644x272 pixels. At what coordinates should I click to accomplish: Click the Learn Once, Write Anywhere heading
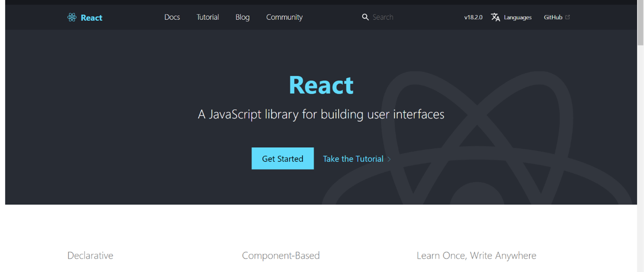pyautogui.click(x=477, y=255)
